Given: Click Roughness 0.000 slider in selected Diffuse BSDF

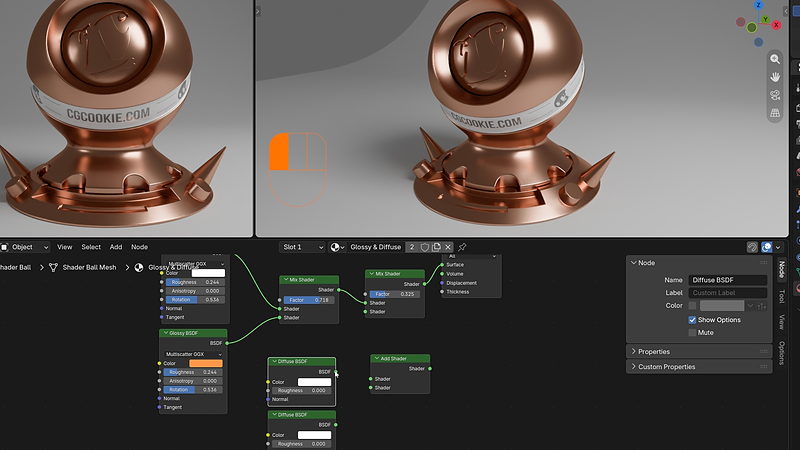Looking at the screenshot, I should coord(302,390).
